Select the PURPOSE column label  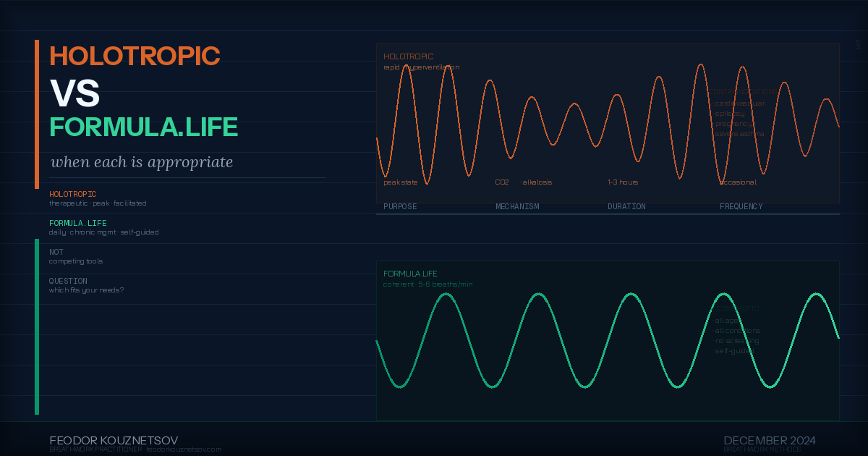coord(400,206)
